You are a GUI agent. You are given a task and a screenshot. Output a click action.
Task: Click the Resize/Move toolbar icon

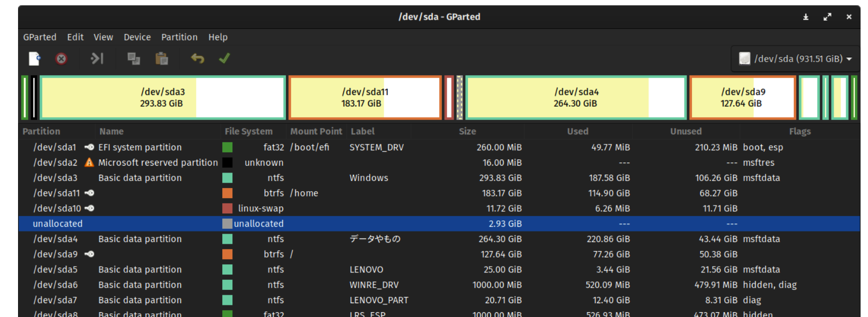[x=97, y=58]
